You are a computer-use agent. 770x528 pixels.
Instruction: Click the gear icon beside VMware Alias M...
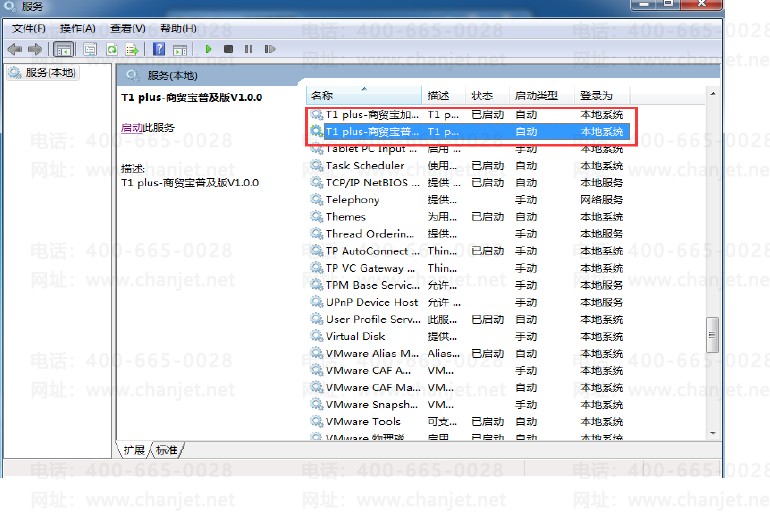point(317,353)
